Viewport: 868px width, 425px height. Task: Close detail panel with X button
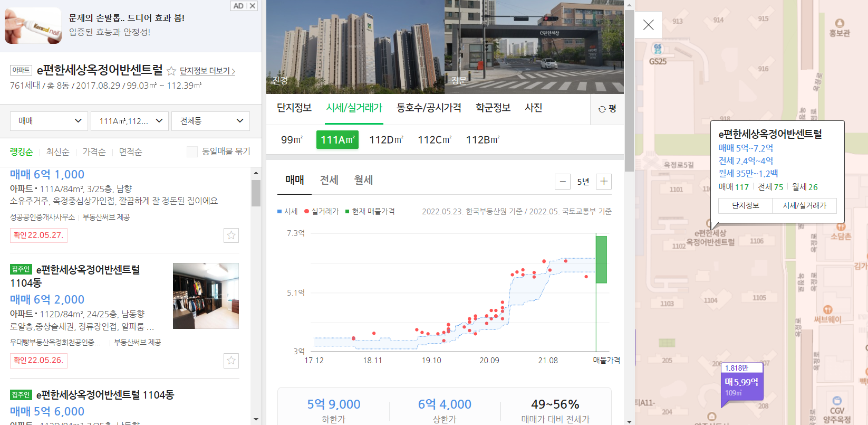click(649, 25)
